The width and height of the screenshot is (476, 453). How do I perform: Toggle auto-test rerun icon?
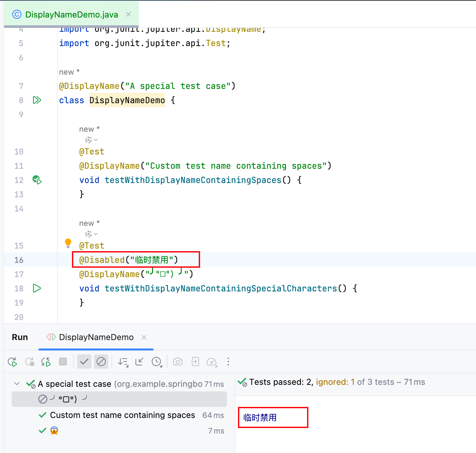(x=46, y=361)
